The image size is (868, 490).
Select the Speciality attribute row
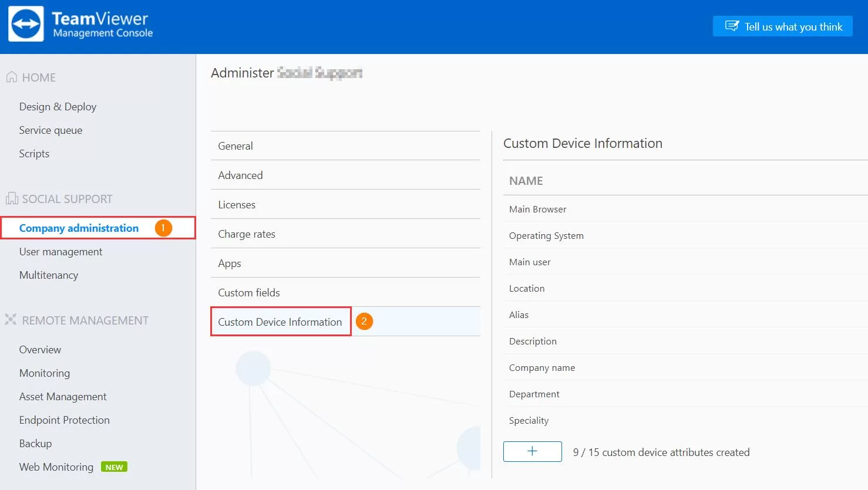[x=685, y=420]
